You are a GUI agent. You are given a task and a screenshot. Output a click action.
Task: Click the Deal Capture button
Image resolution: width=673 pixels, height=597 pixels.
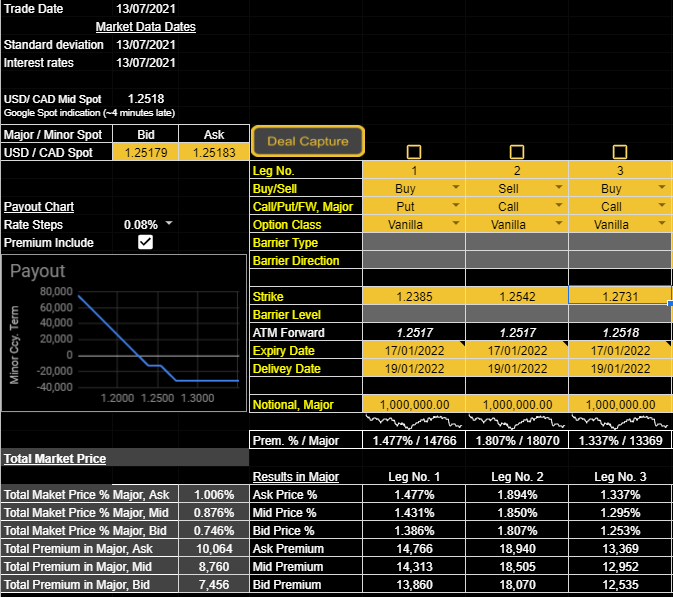pyautogui.click(x=307, y=141)
